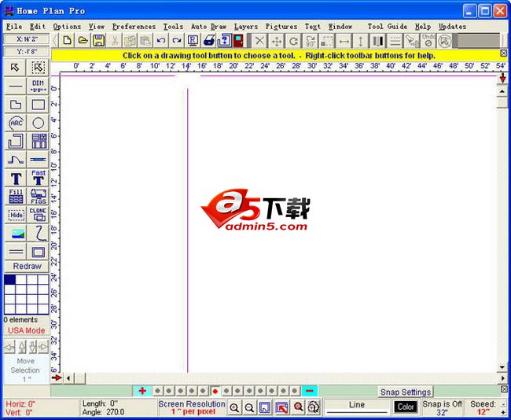
Task: Open the Layers menu
Action: (246, 27)
